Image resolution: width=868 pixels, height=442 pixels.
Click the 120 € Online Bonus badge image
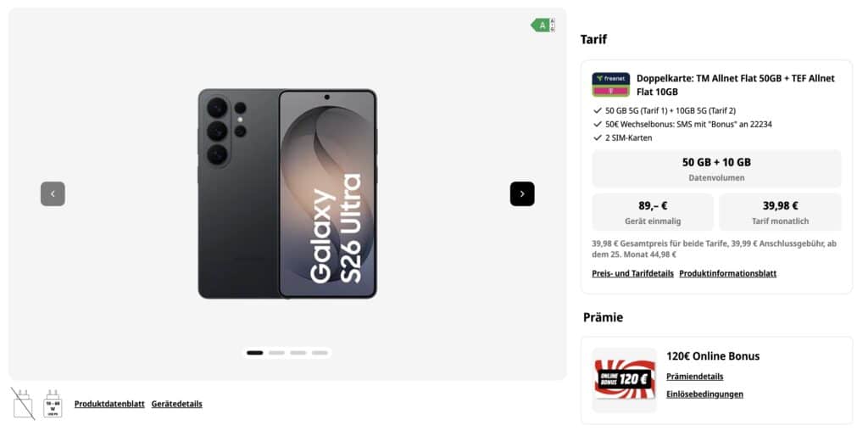pos(625,379)
